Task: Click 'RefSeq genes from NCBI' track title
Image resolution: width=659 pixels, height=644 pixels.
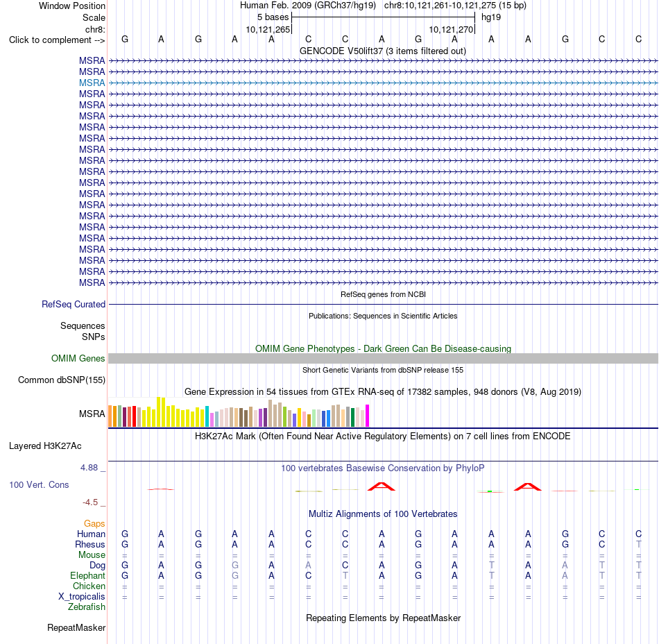Action: [x=383, y=294]
